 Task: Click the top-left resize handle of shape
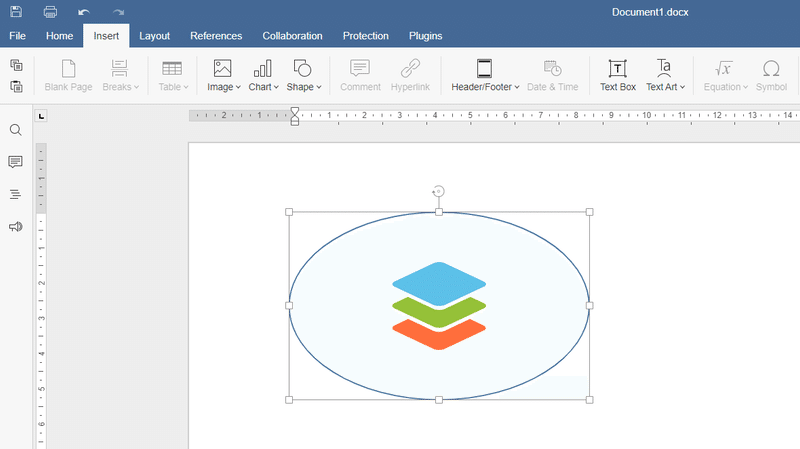[x=289, y=212]
